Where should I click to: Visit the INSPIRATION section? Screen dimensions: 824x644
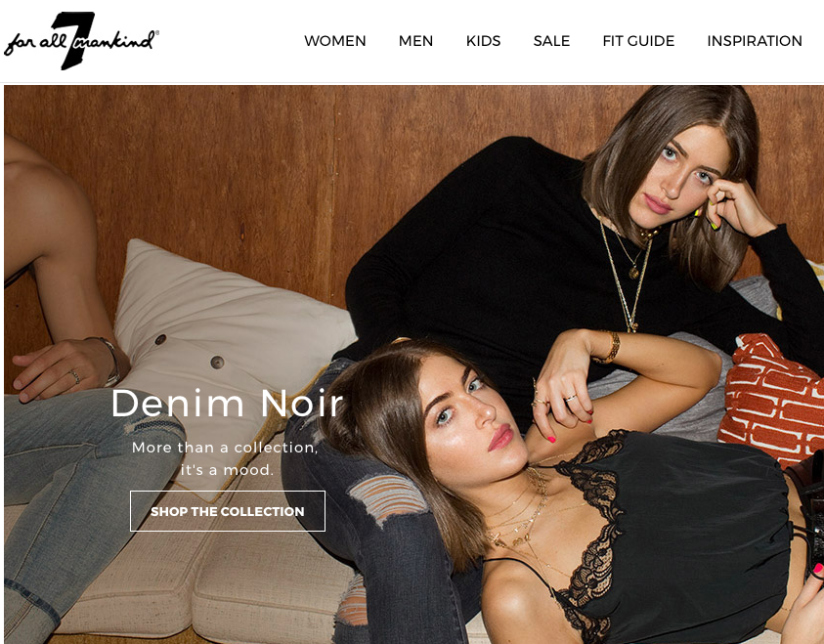click(755, 41)
